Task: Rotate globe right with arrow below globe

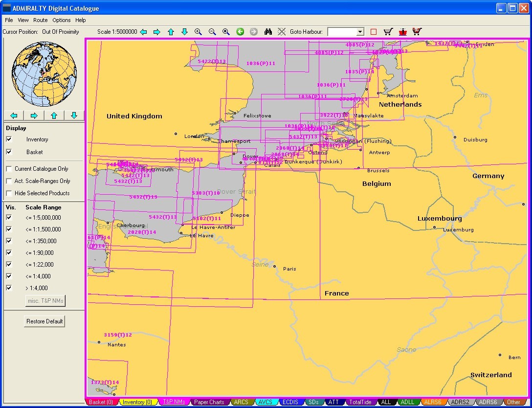Action: click(34, 115)
